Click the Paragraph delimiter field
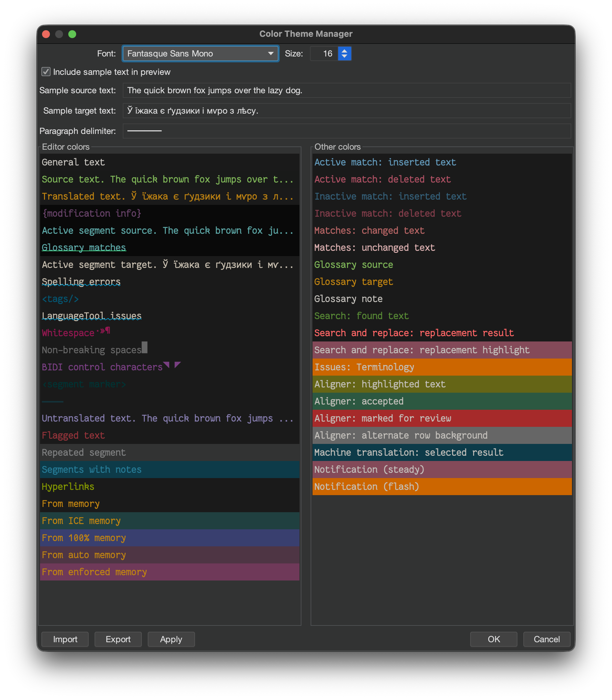 (346, 131)
